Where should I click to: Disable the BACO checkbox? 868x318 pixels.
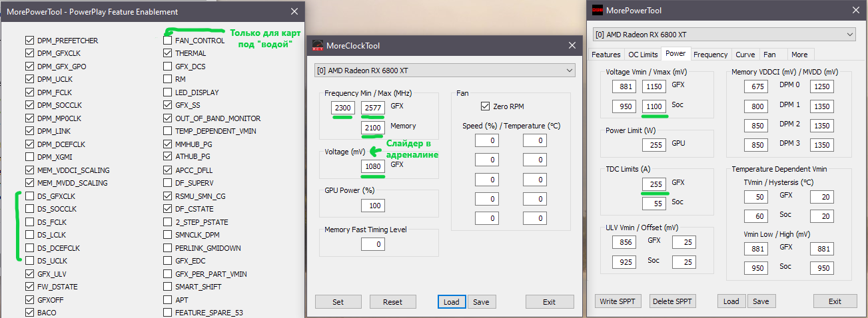[29, 313]
